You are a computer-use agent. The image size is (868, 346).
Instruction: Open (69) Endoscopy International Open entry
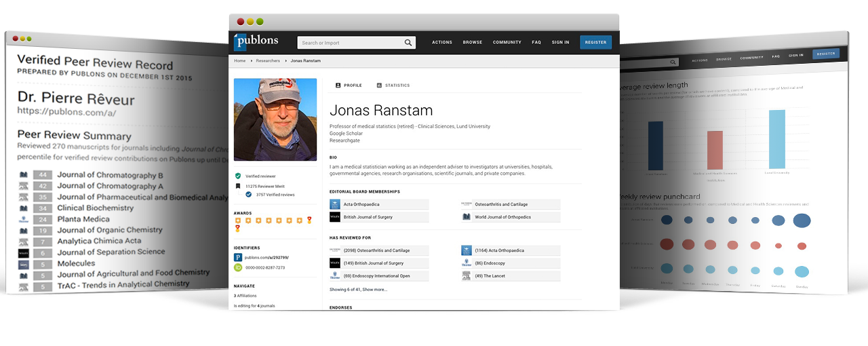(x=379, y=276)
